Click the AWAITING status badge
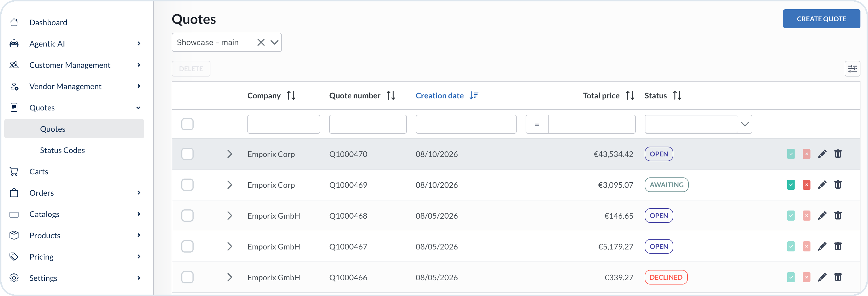Image resolution: width=868 pixels, height=296 pixels. click(x=667, y=185)
